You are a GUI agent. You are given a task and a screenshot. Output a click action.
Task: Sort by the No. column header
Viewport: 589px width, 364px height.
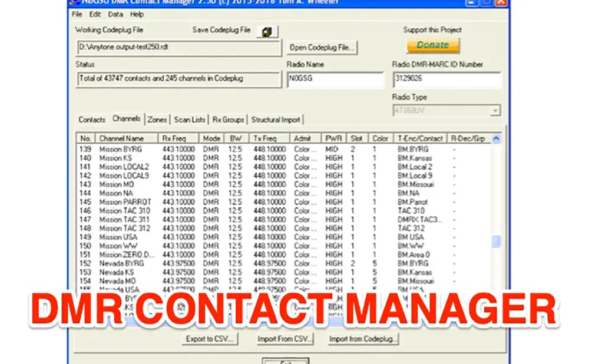[x=85, y=138]
